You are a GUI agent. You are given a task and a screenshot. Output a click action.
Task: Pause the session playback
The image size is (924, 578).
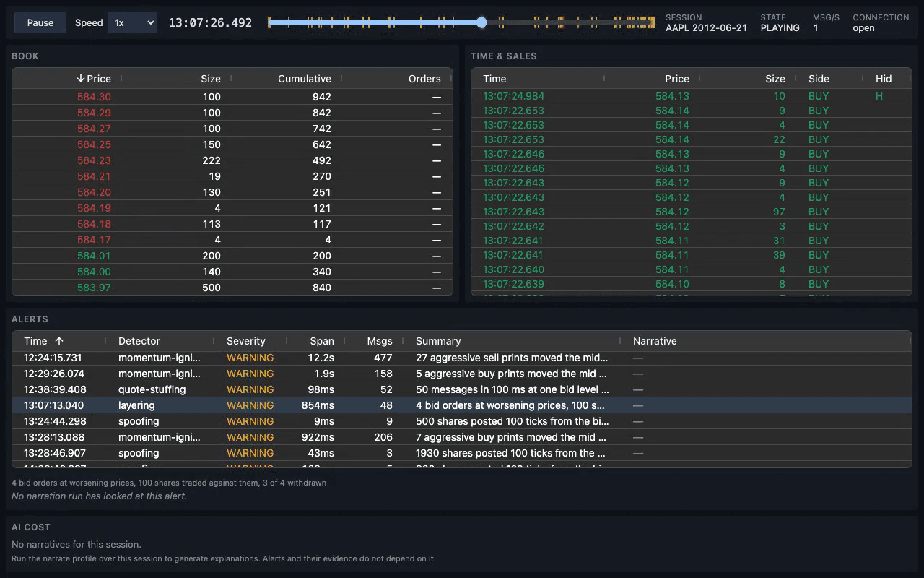(x=40, y=22)
